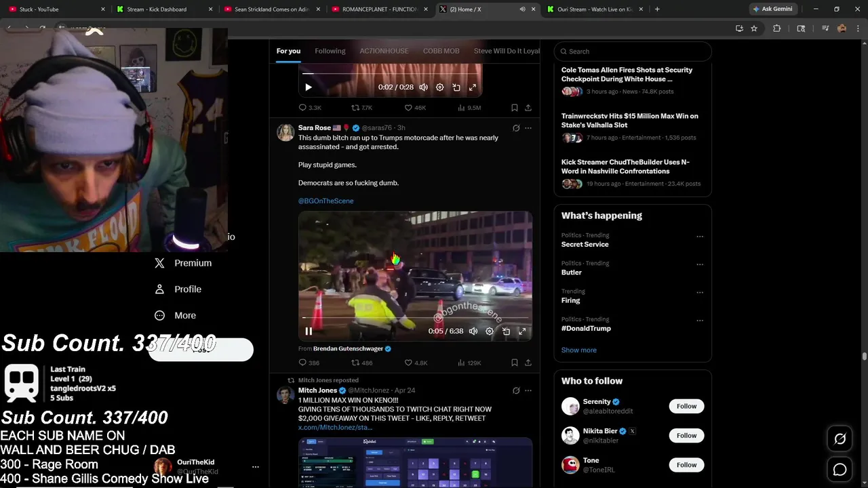Screen dimensions: 868x488
Task: Like the post with 46K likes
Action: [415, 108]
